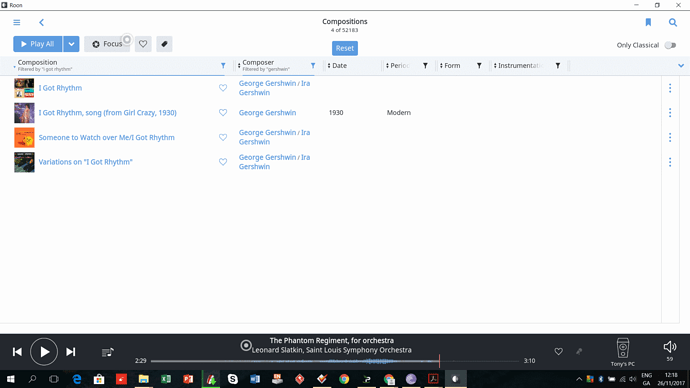Filter favorites with the heart button
Screen dimensions: 690x388
[143, 44]
